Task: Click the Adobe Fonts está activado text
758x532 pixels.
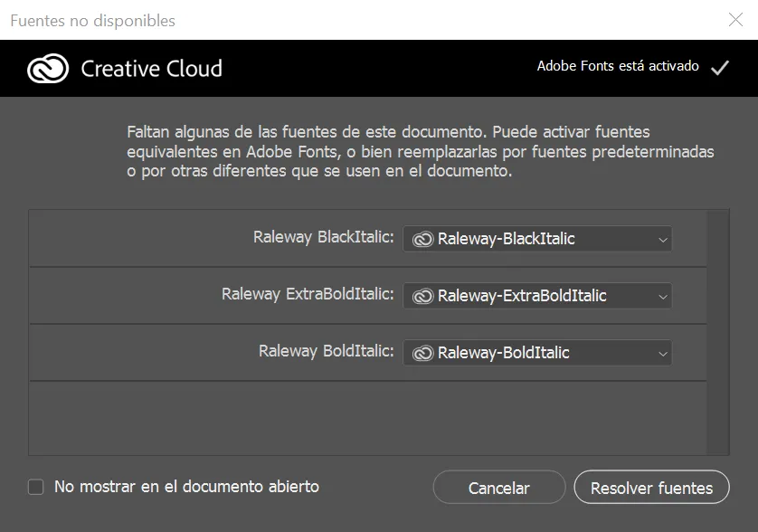Action: (x=618, y=66)
